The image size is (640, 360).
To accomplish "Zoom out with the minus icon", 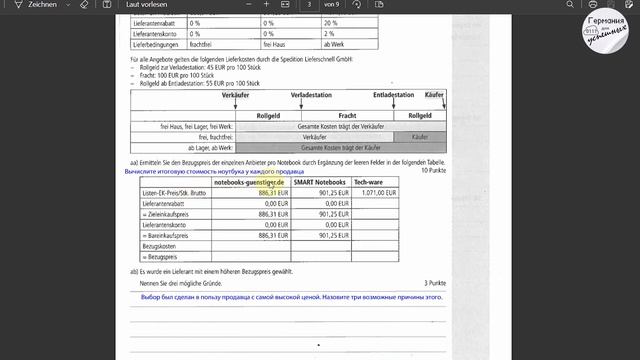I will point(249,4).
